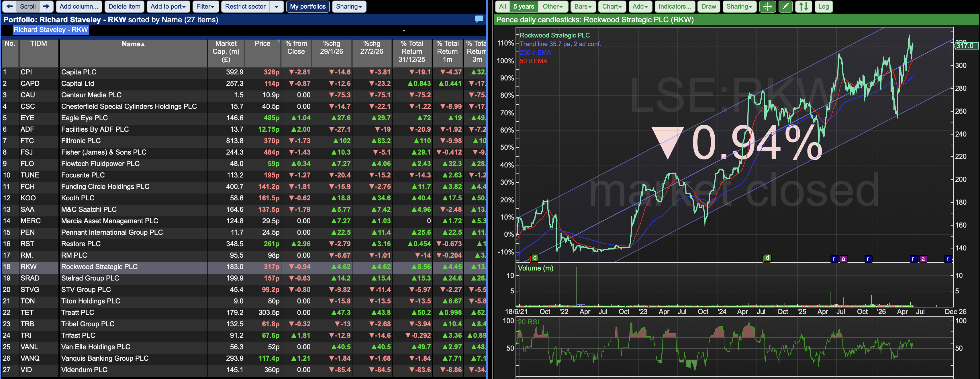Select the Filtronic PLC row
The image size is (980, 379).
tap(244, 141)
